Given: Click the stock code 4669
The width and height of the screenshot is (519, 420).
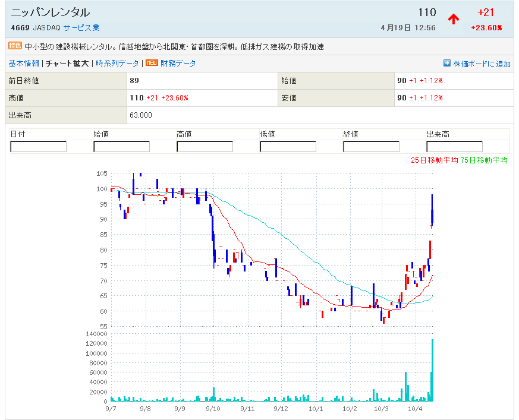Looking at the screenshot, I should pos(20,28).
